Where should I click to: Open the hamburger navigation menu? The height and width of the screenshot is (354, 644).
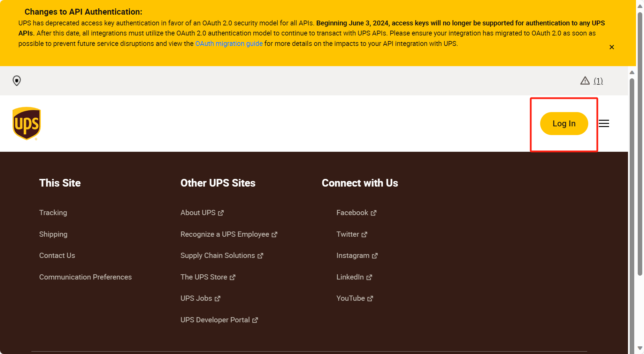(604, 124)
